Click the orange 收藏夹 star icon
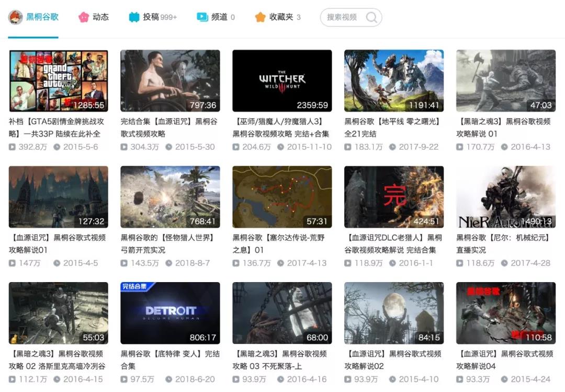Image resolution: width=565 pixels, height=392 pixels. tap(260, 17)
